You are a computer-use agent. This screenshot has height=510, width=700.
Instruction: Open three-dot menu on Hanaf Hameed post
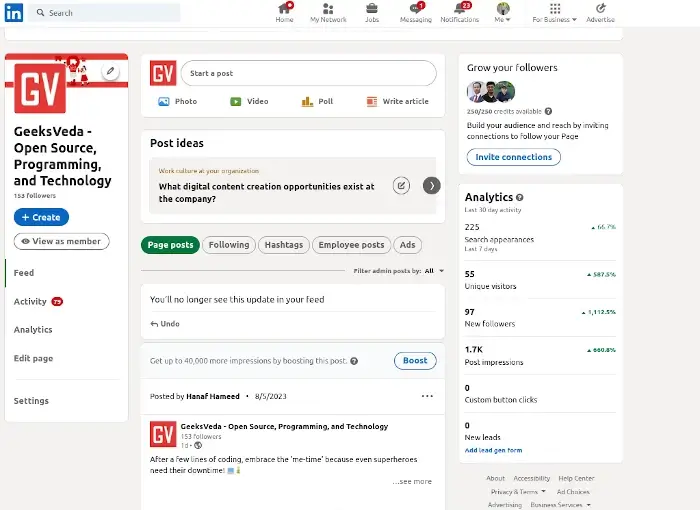point(427,396)
